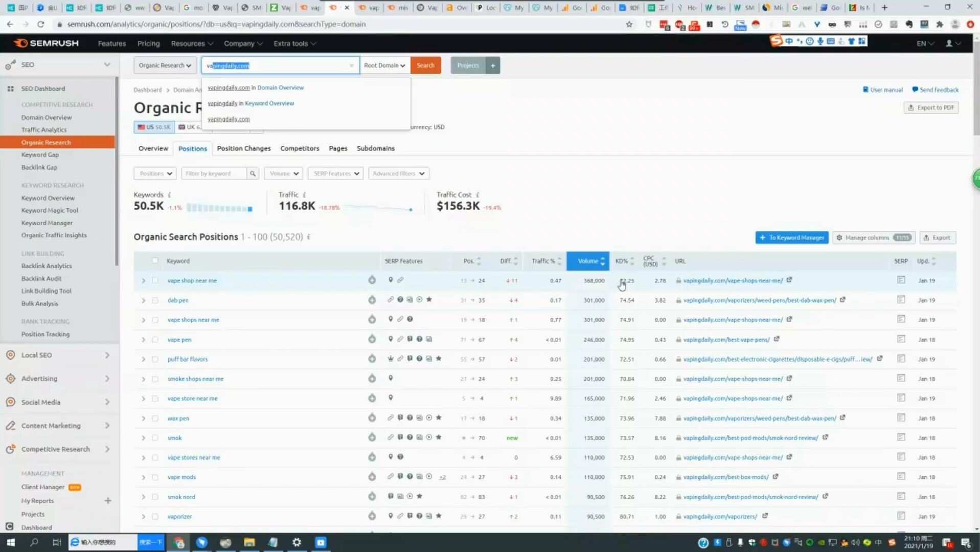Open the Volume filter dropdown
Image resolution: width=980 pixels, height=552 pixels.
click(283, 173)
